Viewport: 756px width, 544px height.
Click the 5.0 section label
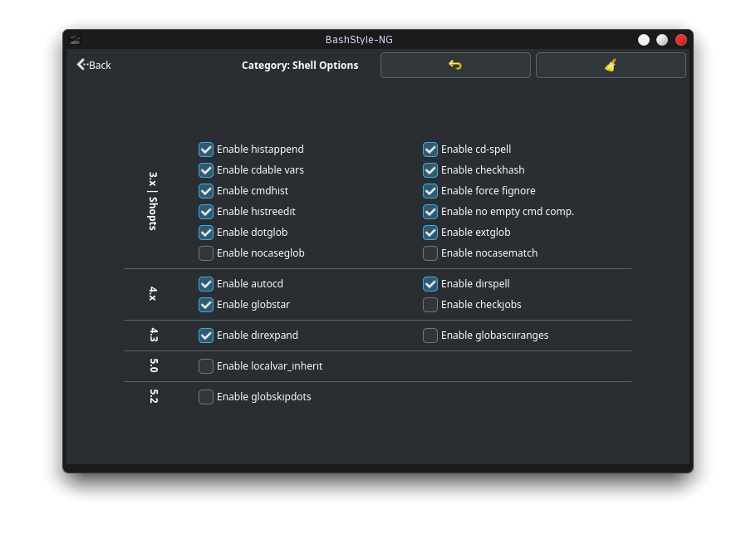pyautogui.click(x=154, y=365)
